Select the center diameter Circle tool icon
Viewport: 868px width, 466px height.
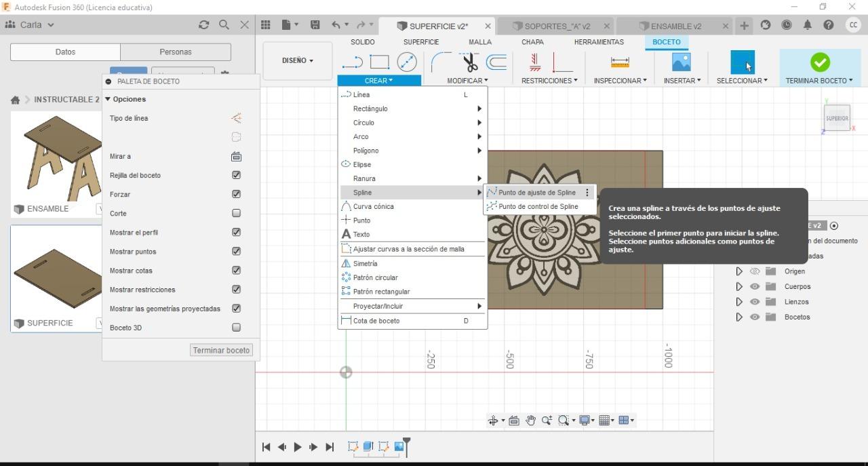[x=407, y=62]
